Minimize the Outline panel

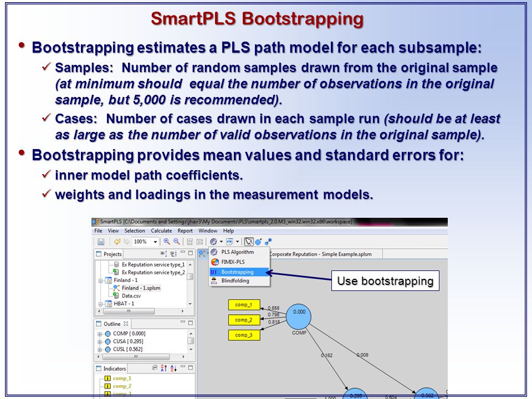183,322
